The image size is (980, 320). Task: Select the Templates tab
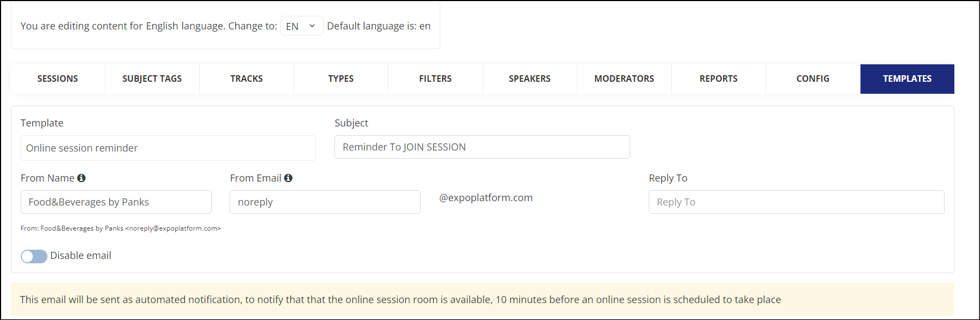tap(907, 79)
